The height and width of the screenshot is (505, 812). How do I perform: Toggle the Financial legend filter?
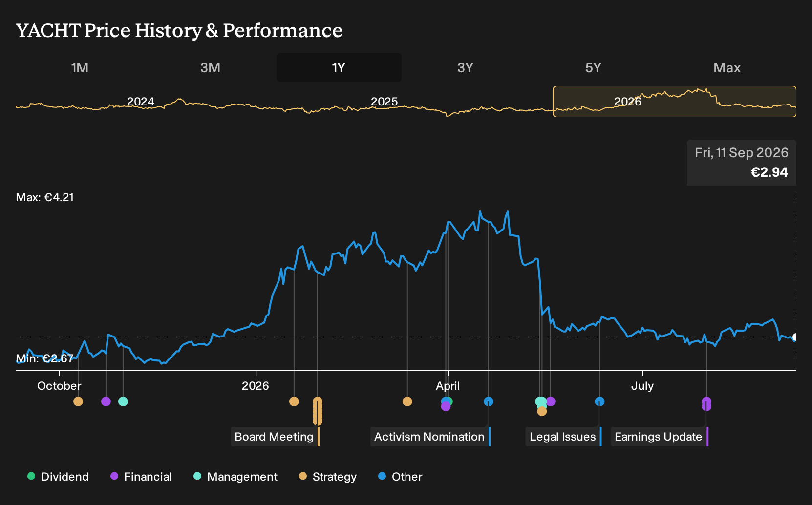(x=141, y=477)
